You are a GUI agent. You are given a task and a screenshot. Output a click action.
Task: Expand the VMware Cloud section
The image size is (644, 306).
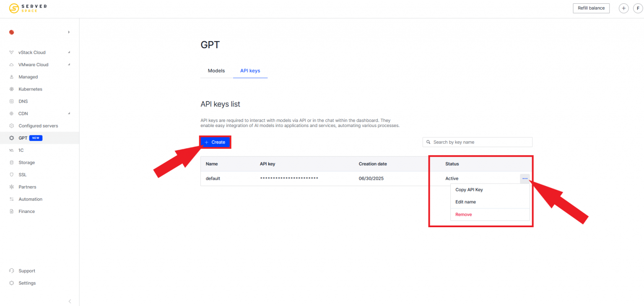click(x=70, y=64)
